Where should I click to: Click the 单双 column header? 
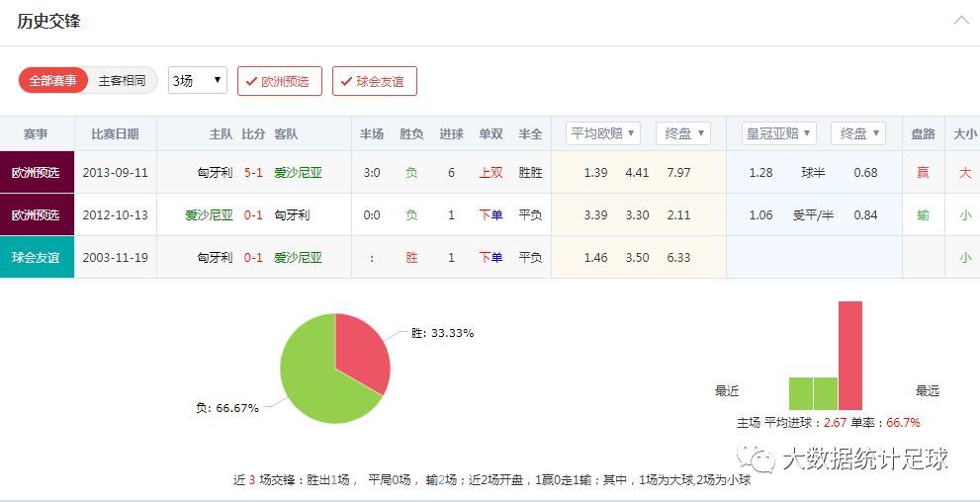(x=490, y=133)
